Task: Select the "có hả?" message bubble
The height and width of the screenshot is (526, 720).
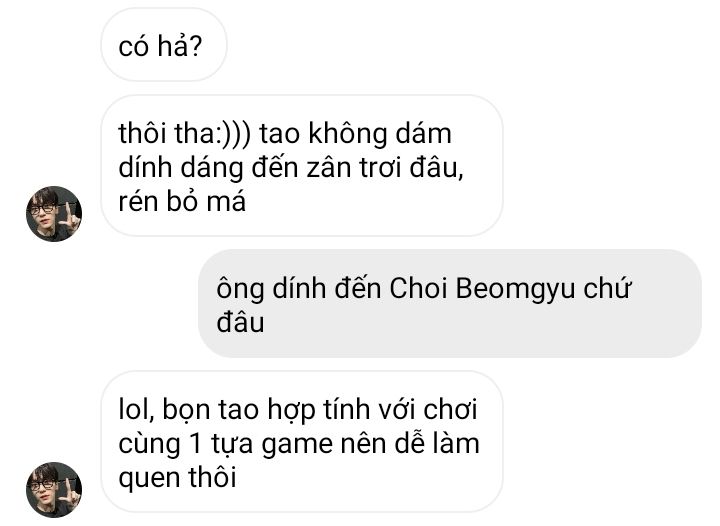Action: click(x=164, y=45)
